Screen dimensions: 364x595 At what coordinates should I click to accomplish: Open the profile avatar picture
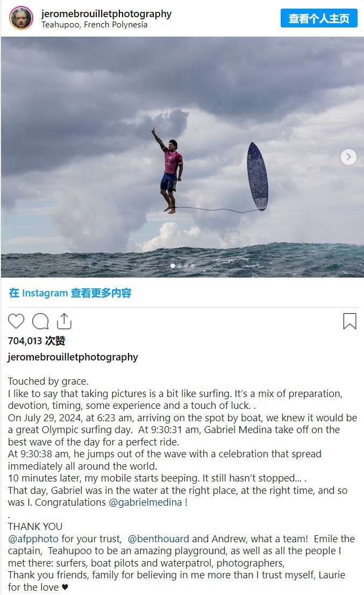point(21,18)
